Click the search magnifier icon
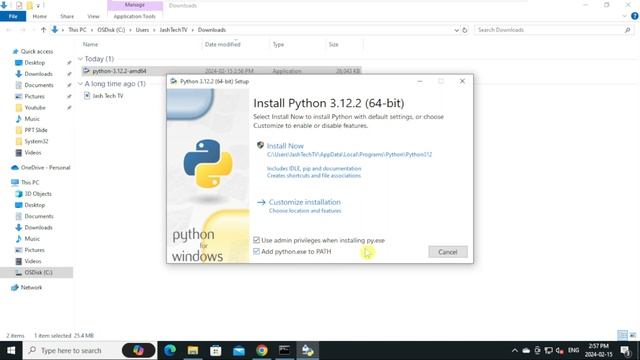 (627, 30)
